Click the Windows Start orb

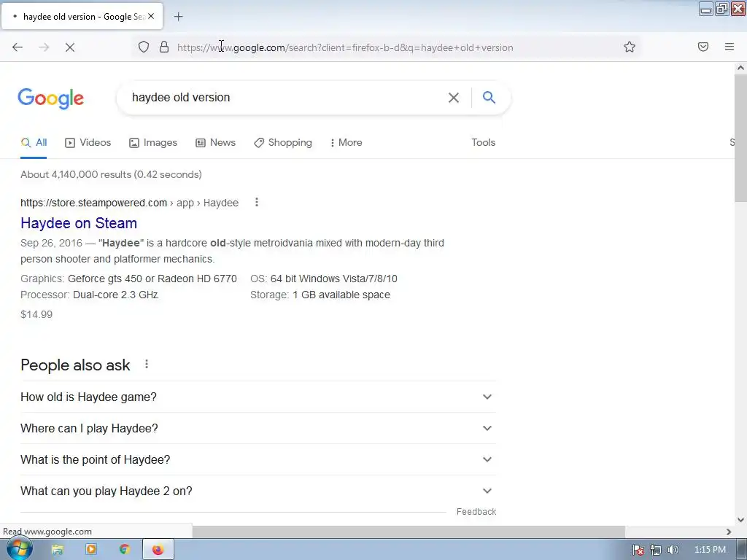click(20, 549)
